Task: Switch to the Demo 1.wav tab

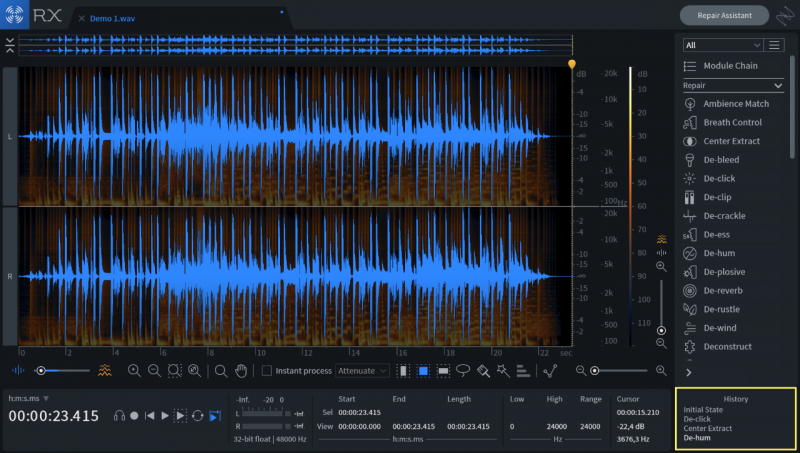Action: 112,18
